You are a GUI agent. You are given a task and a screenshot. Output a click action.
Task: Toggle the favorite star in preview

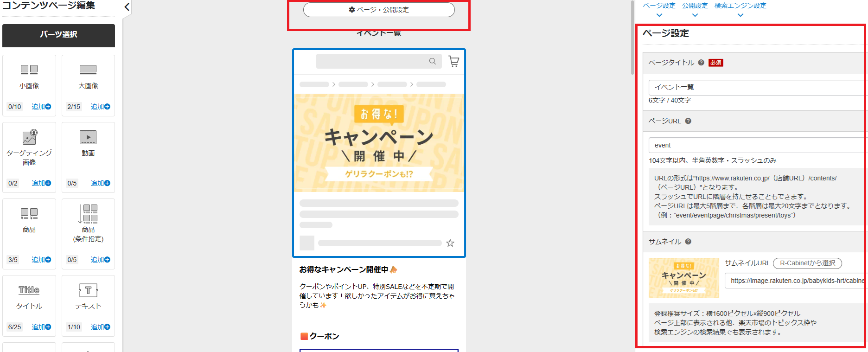point(450,243)
